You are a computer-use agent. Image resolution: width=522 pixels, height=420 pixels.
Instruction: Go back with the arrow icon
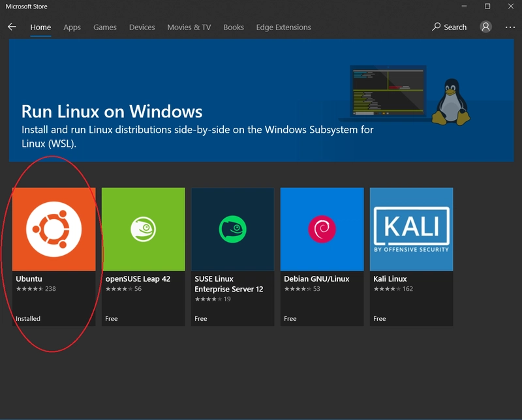tap(12, 27)
